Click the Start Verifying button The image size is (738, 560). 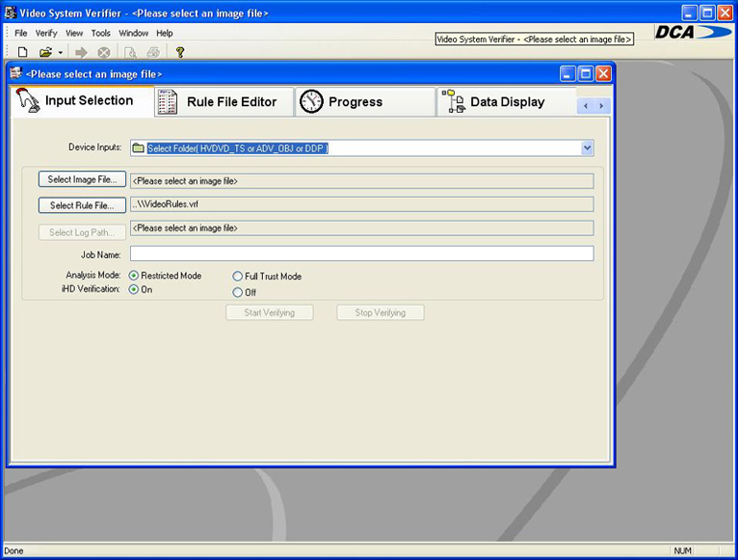click(270, 312)
